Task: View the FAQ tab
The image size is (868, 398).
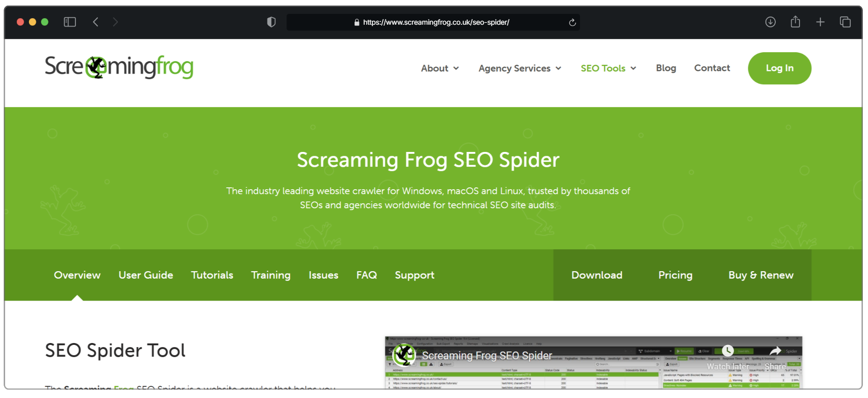Action: coord(367,275)
